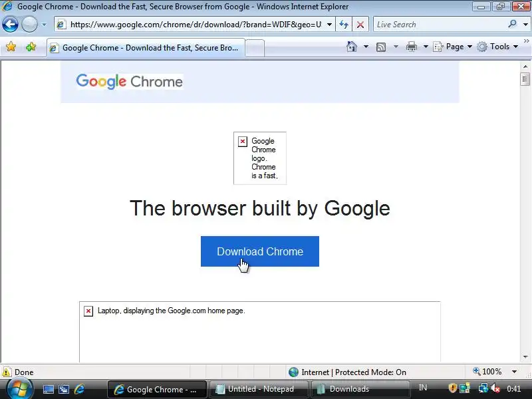The width and height of the screenshot is (532, 399).
Task: Click the RSS Feeds icon
Action: point(381,47)
